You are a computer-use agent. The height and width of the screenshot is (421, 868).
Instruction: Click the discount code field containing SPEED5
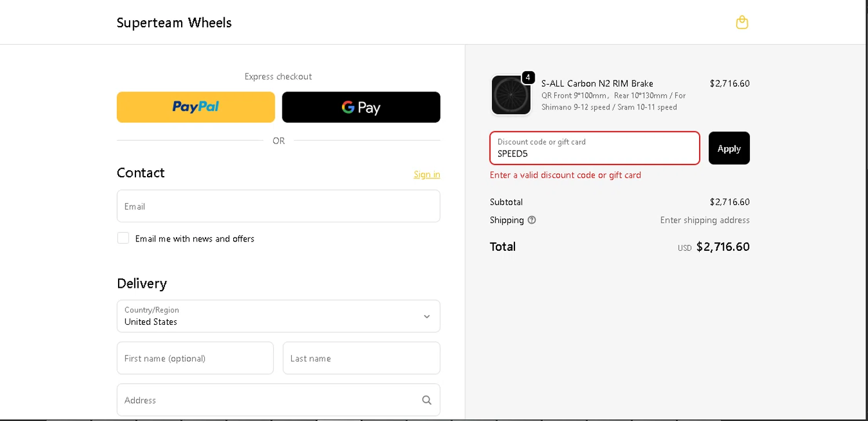(x=595, y=148)
